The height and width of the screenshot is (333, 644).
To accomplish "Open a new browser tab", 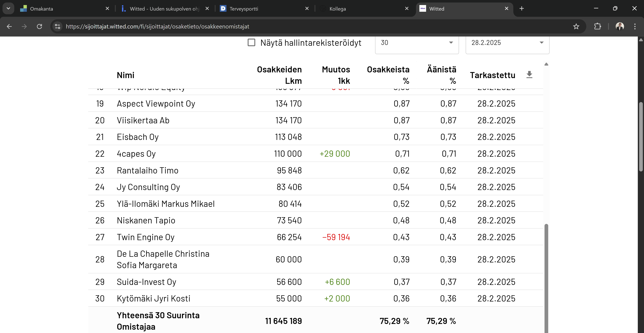I will click(522, 9).
